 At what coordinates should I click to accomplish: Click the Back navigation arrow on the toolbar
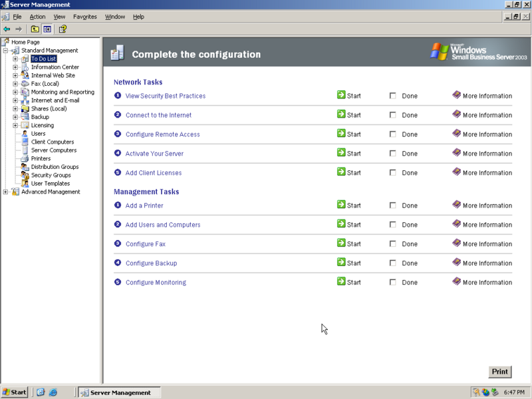tap(7, 29)
